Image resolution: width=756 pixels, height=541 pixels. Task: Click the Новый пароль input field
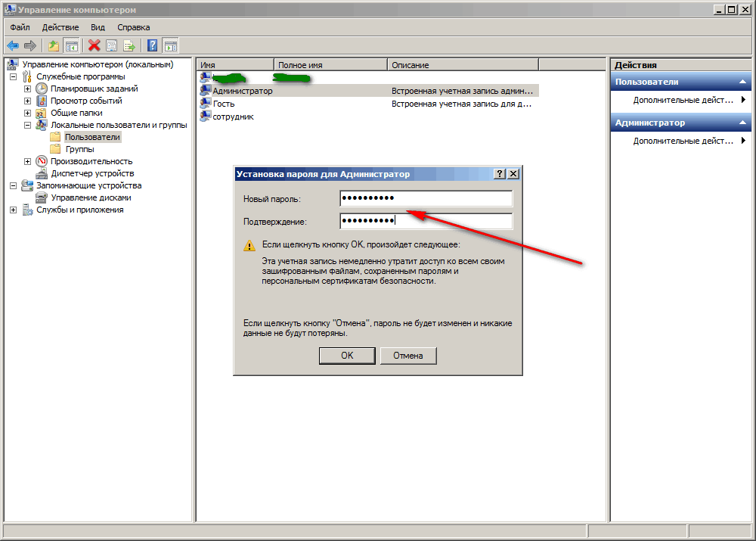(x=426, y=198)
